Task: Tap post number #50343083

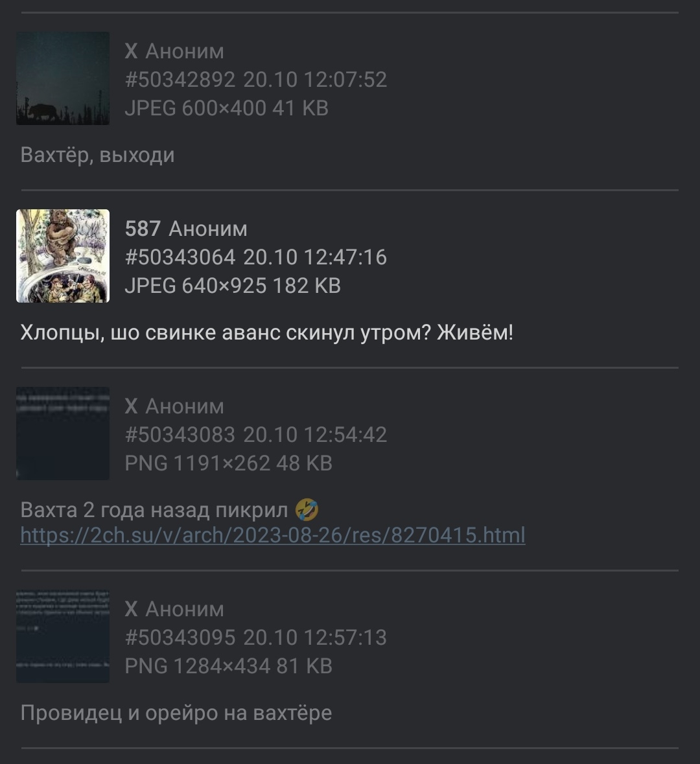Action: (x=180, y=435)
